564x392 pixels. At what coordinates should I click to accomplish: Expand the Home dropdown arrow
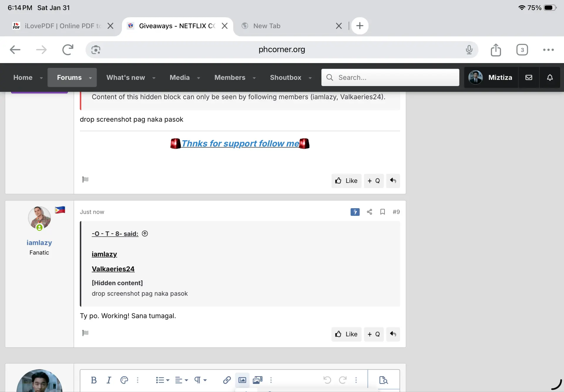tap(41, 78)
